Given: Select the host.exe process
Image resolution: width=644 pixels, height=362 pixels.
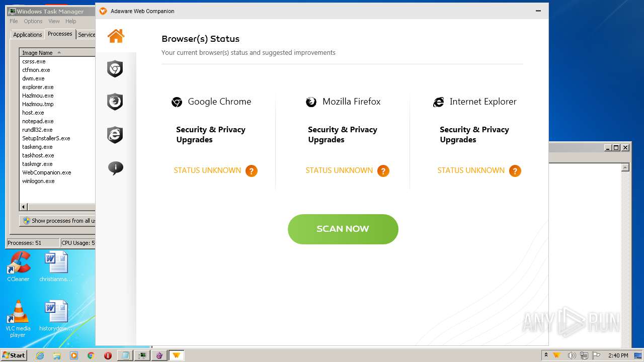Looking at the screenshot, I should coord(33,113).
